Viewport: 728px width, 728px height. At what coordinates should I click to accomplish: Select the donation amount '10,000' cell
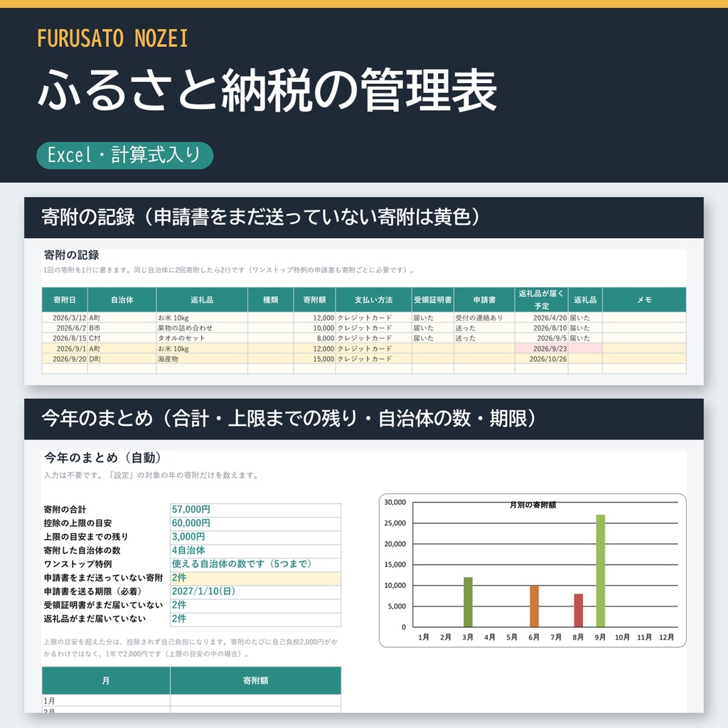point(315,328)
